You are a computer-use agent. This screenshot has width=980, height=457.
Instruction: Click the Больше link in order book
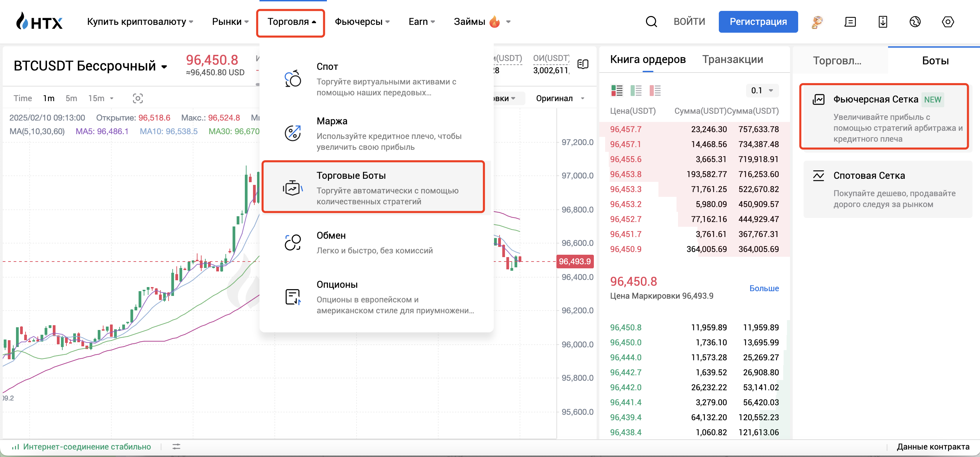(x=764, y=288)
